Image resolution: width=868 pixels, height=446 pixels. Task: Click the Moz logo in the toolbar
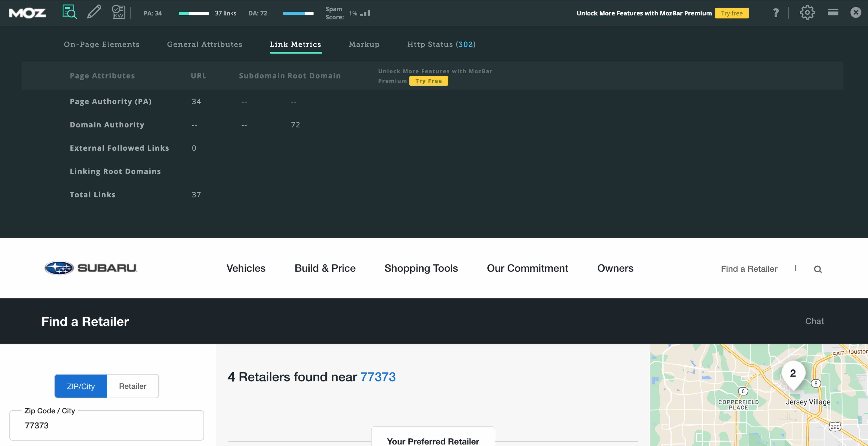point(27,13)
